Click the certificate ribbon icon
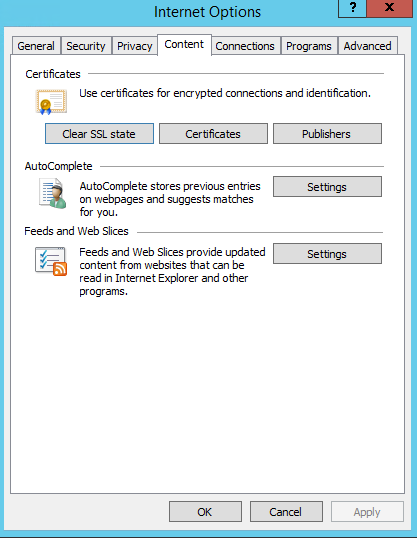 pyautogui.click(x=51, y=102)
